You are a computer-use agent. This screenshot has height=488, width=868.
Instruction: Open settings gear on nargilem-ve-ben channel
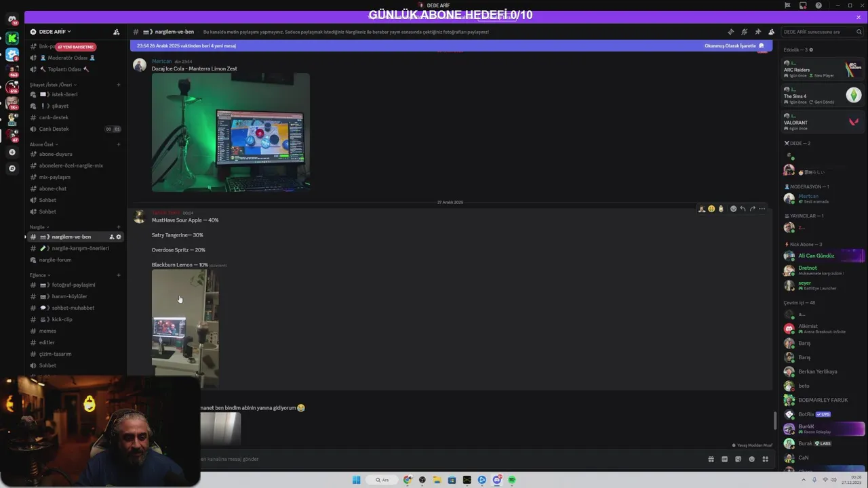coord(119,237)
